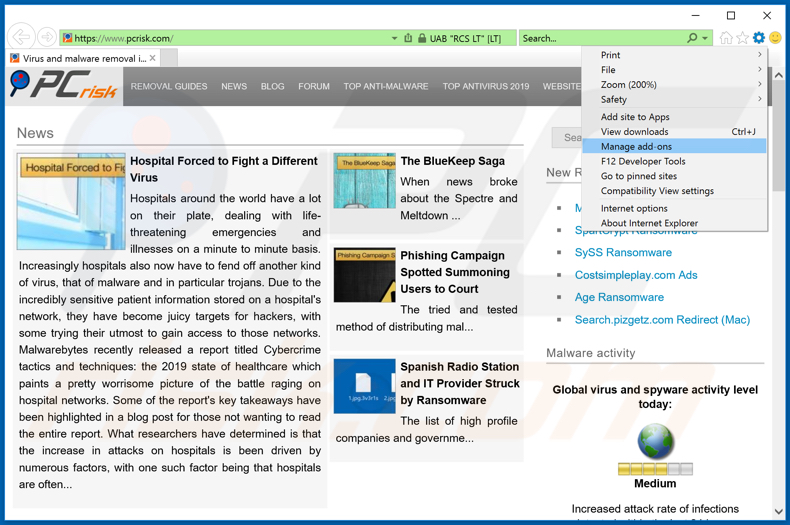Expand the search provider dropdown arrow
Image resolution: width=790 pixels, height=525 pixels.
[x=705, y=38]
